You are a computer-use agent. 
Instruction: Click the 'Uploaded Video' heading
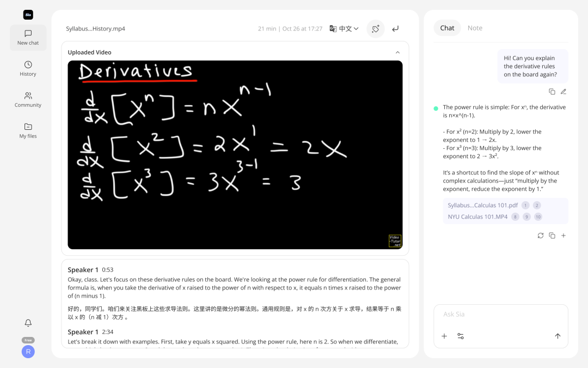tap(89, 52)
